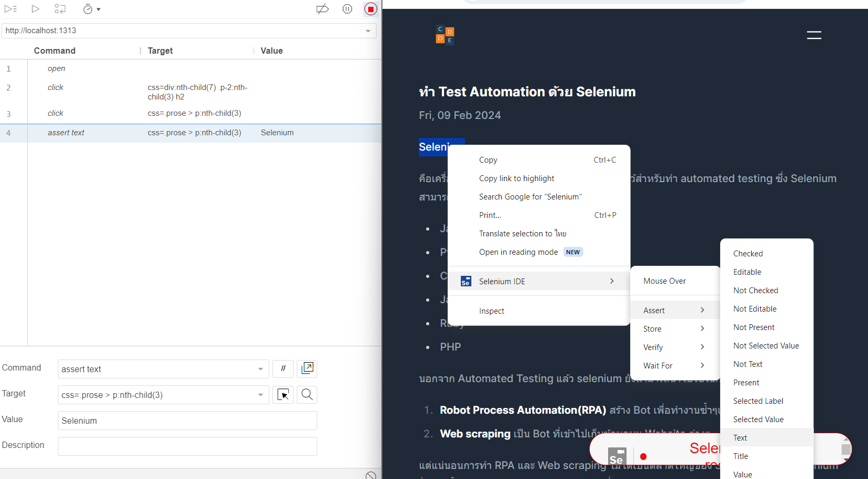Click the date Fri, 09 Feb 2024

click(x=460, y=115)
